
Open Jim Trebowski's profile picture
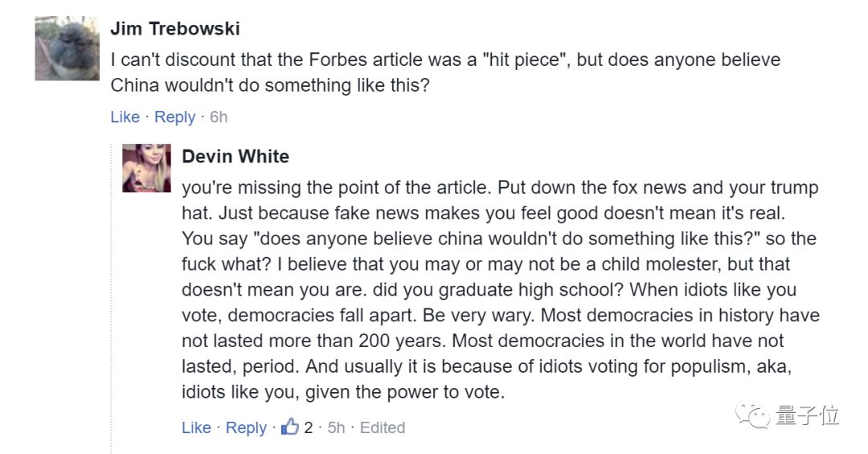pyautogui.click(x=67, y=48)
